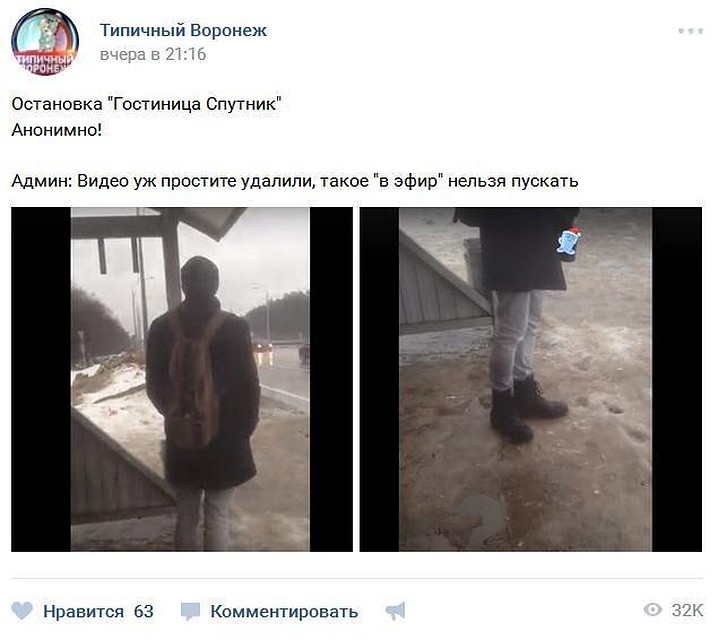This screenshot has width=727, height=640.
Task: Click the like count 63
Action: click(x=144, y=611)
